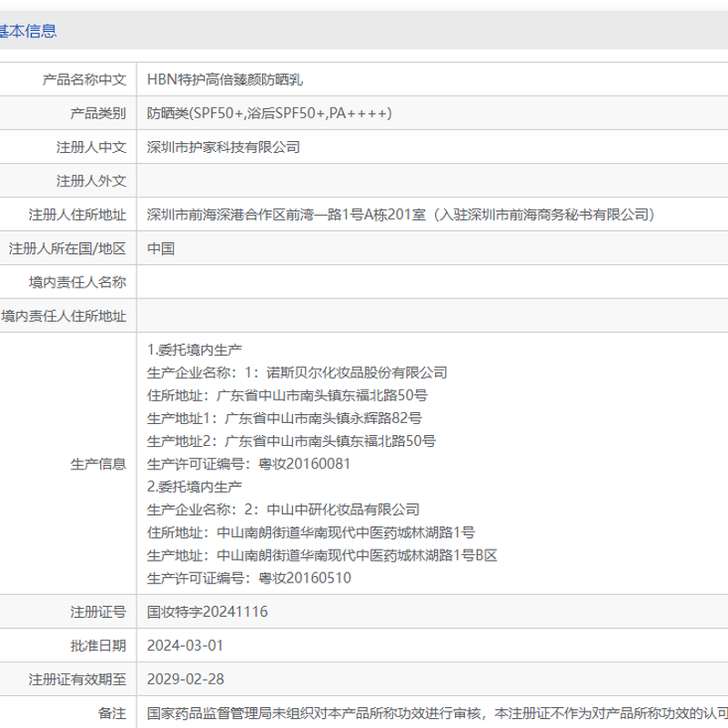Select license number 粤妆20160081

pyautogui.click(x=304, y=464)
